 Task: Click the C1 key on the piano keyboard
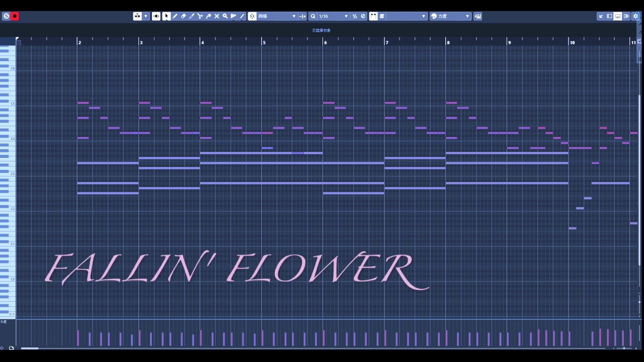8,244
